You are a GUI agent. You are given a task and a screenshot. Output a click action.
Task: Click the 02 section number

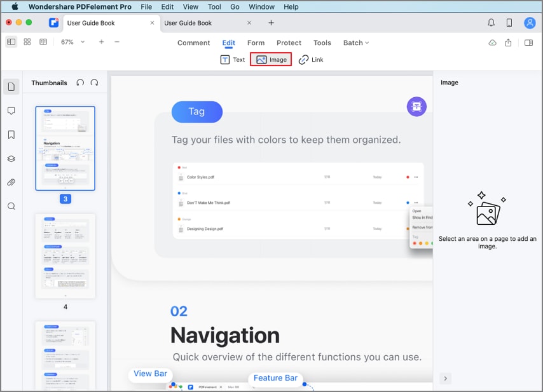[179, 311]
